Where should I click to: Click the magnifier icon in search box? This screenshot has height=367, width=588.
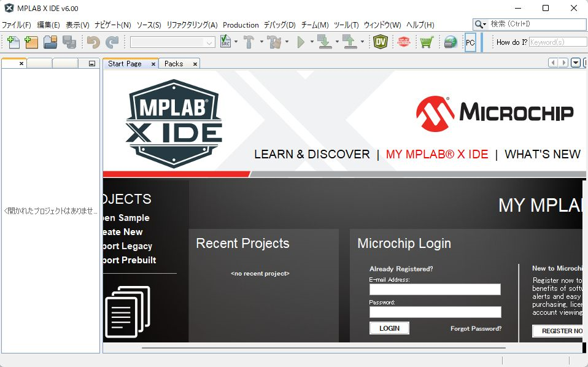[x=479, y=25]
